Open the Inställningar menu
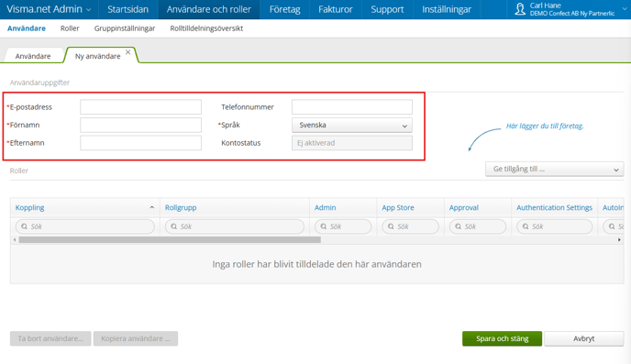 tap(447, 9)
